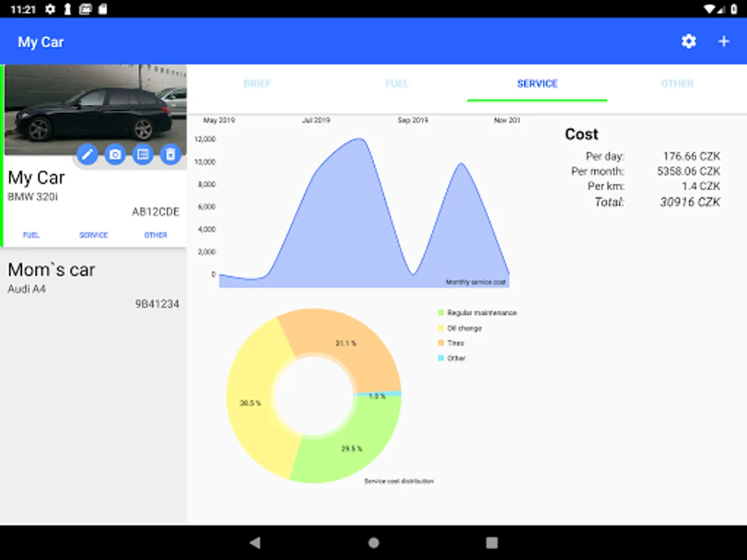The image size is (747, 560).
Task: Click Regular maintenance green legend swatch
Action: tap(441, 313)
